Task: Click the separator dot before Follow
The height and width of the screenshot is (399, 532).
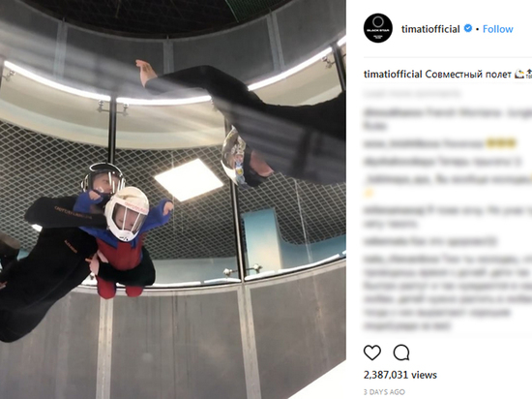Action: [478, 30]
